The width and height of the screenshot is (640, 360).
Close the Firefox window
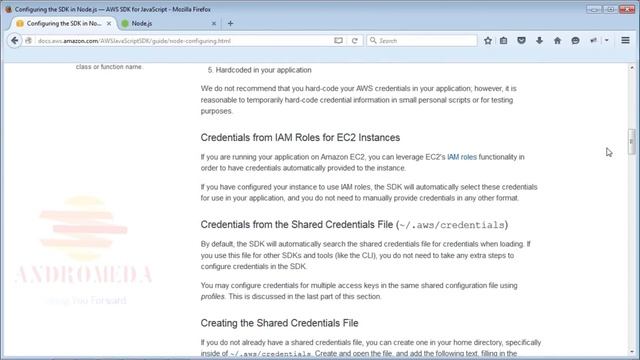627,9
